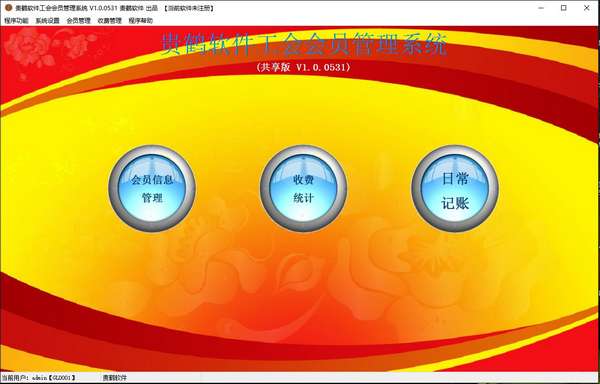Maximize the application window
Image resolution: width=600 pixels, height=384 pixels.
(563, 8)
